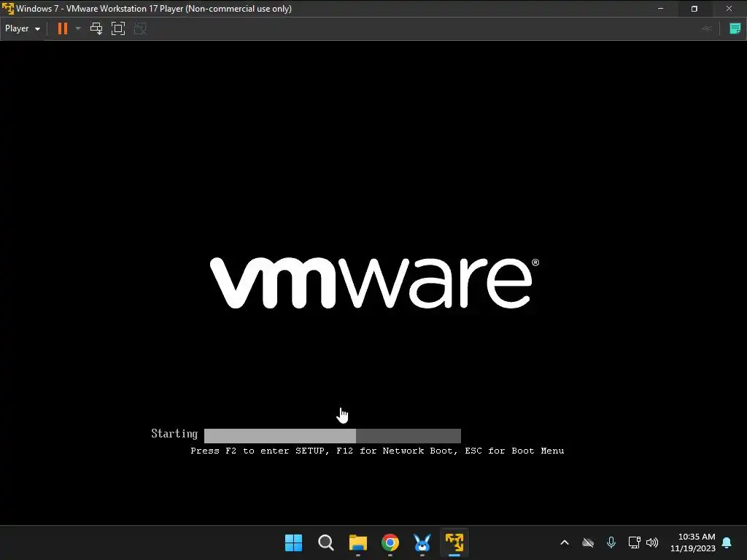
Task: Show hidden system tray icons
Action: point(565,542)
